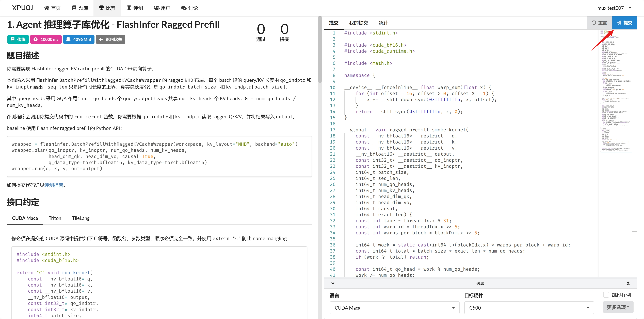
Task: Open the 讨论 discussion page
Action: [189, 8]
